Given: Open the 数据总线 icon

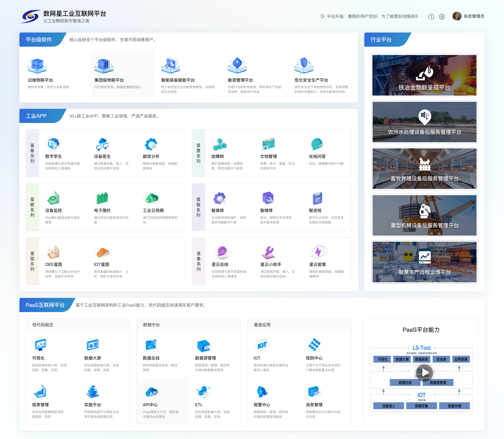Looking at the screenshot, I should pyautogui.click(x=151, y=345).
